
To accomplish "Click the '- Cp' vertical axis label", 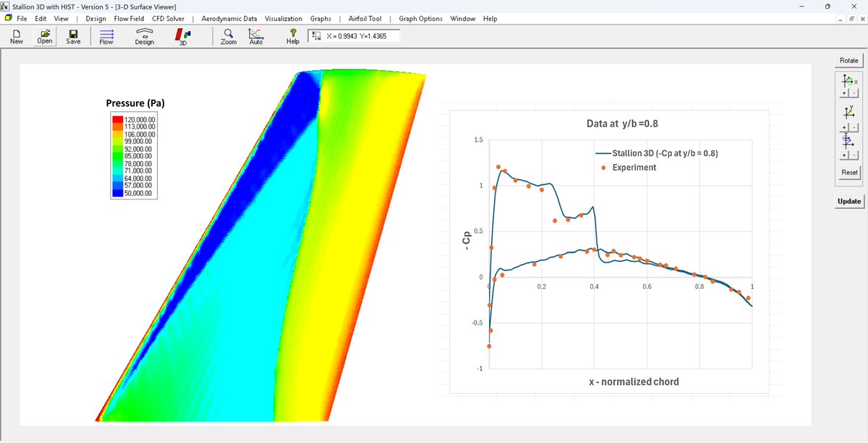I will pyautogui.click(x=465, y=241).
